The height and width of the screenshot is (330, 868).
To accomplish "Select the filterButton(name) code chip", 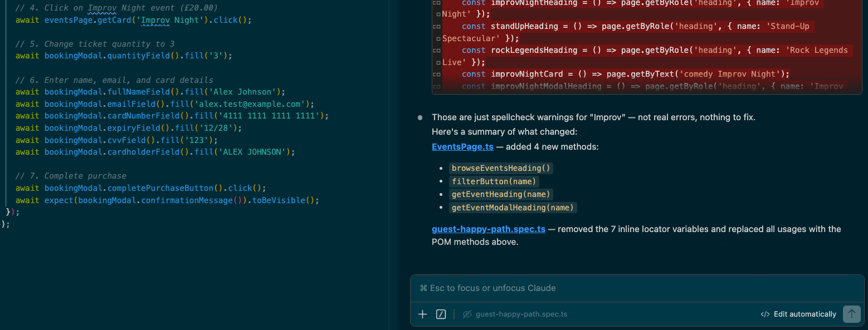I will 494,181.
